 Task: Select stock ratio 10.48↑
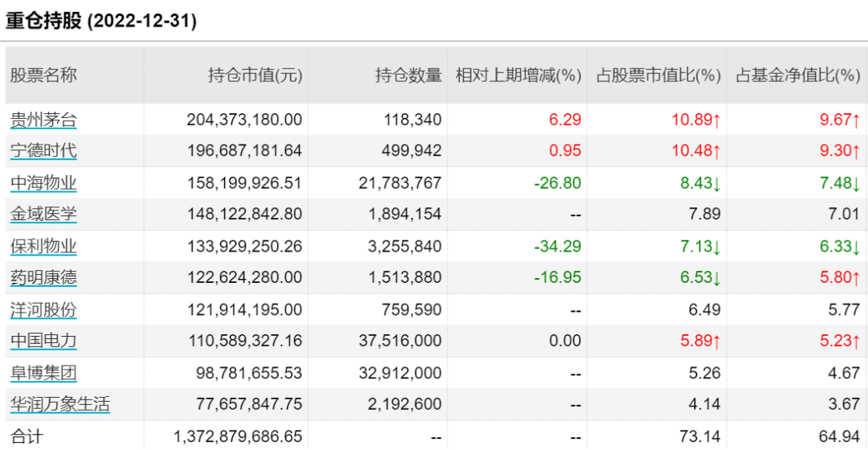(x=696, y=150)
